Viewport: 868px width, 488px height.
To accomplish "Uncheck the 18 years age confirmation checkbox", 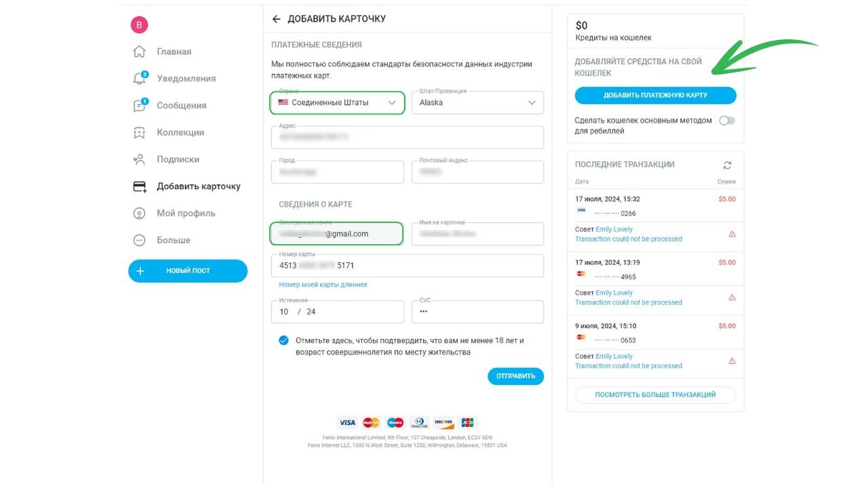I will [283, 340].
